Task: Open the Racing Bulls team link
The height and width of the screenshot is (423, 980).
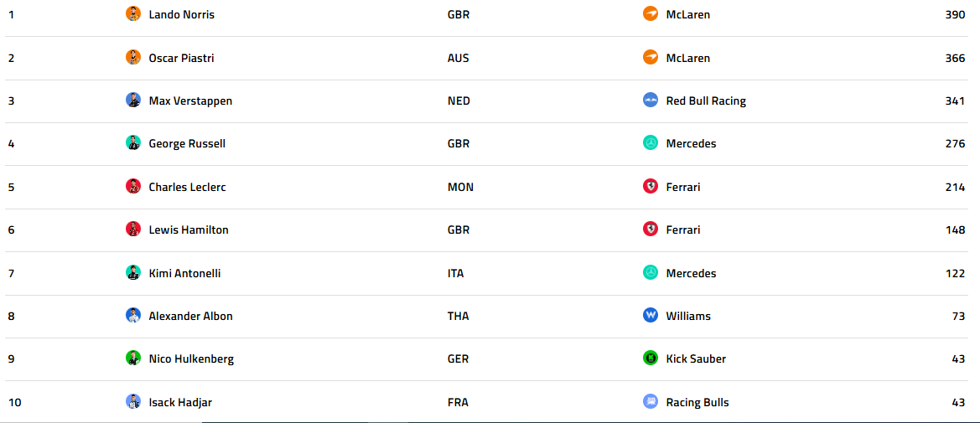Action: tap(697, 402)
